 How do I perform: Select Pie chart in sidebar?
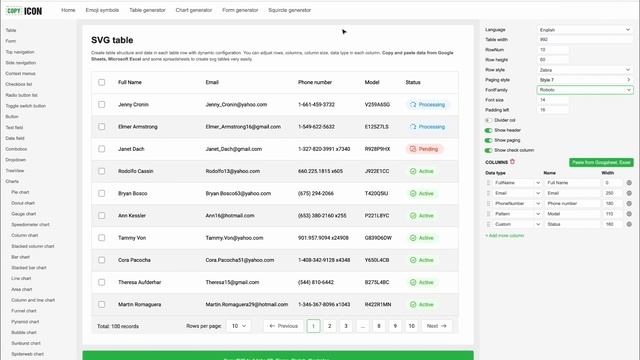[x=20, y=192]
